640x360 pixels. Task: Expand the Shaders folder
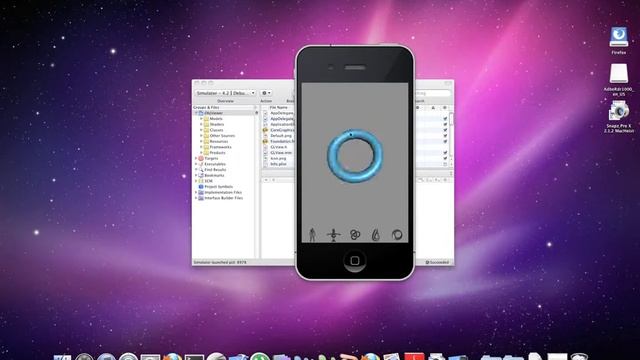click(201, 124)
